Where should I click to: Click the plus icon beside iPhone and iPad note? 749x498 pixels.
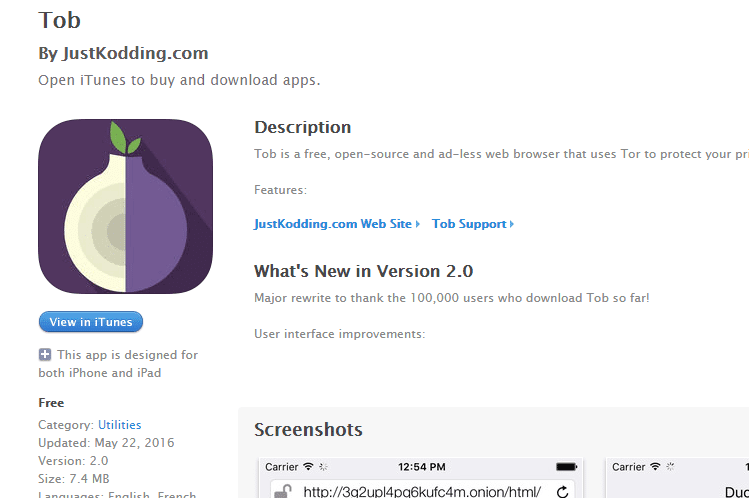click(x=45, y=355)
